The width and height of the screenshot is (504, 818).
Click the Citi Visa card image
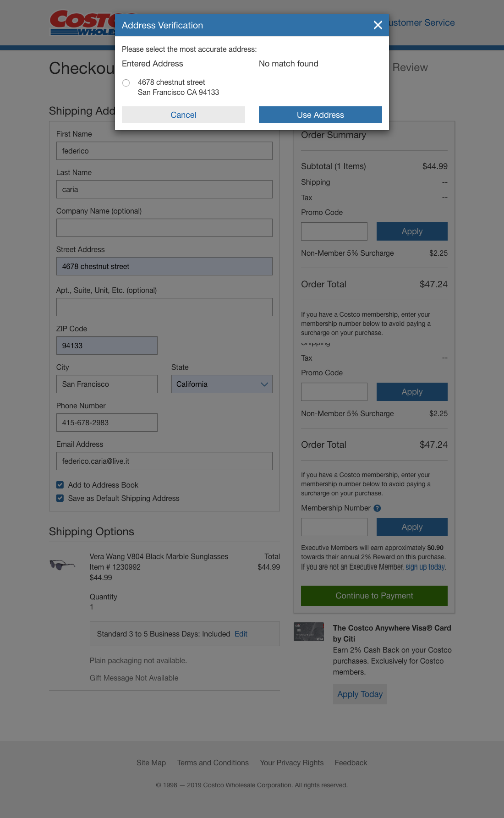click(x=308, y=632)
